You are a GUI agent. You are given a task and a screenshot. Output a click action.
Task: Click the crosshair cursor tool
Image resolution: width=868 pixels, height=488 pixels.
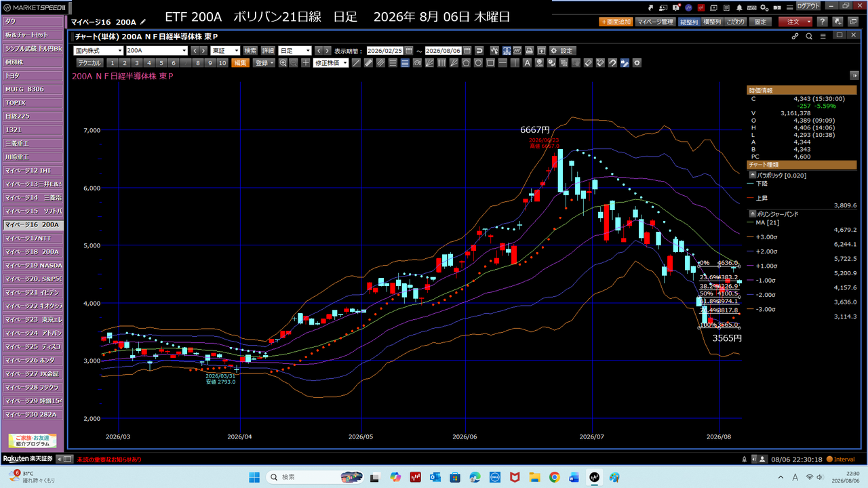click(305, 63)
